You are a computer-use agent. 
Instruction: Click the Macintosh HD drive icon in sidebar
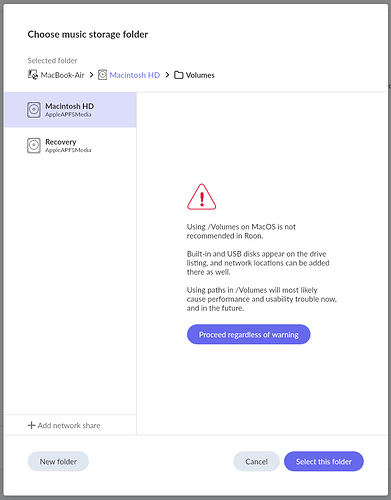pos(34,110)
